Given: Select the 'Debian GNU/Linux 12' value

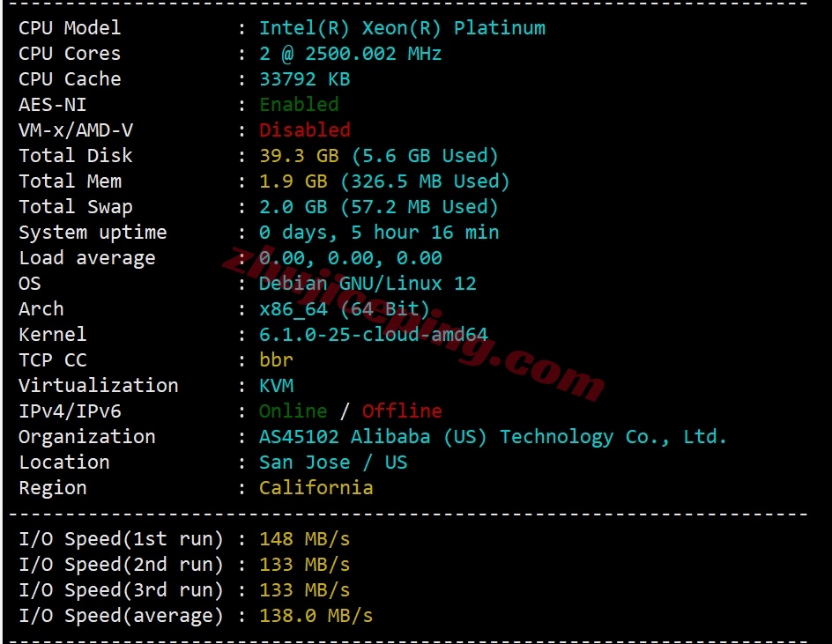Looking at the screenshot, I should [368, 284].
